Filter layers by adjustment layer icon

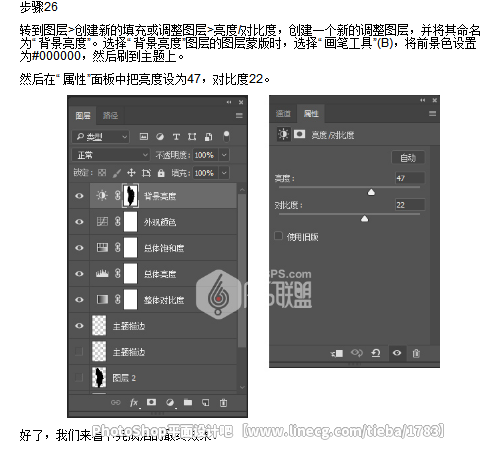pyautogui.click(x=160, y=136)
